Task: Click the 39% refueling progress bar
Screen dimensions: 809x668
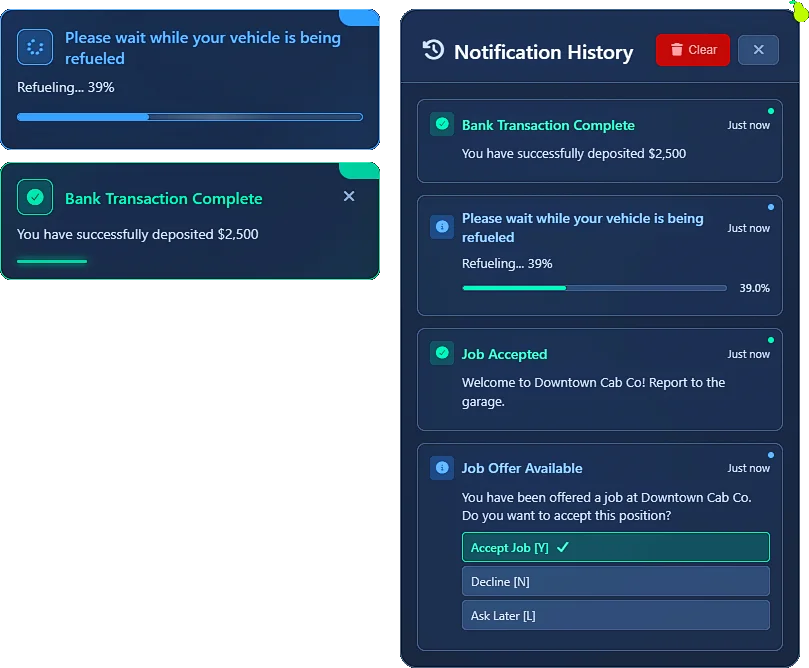Action: point(594,287)
